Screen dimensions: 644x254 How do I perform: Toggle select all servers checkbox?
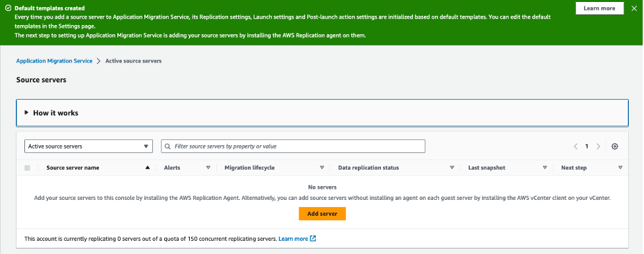28,168
